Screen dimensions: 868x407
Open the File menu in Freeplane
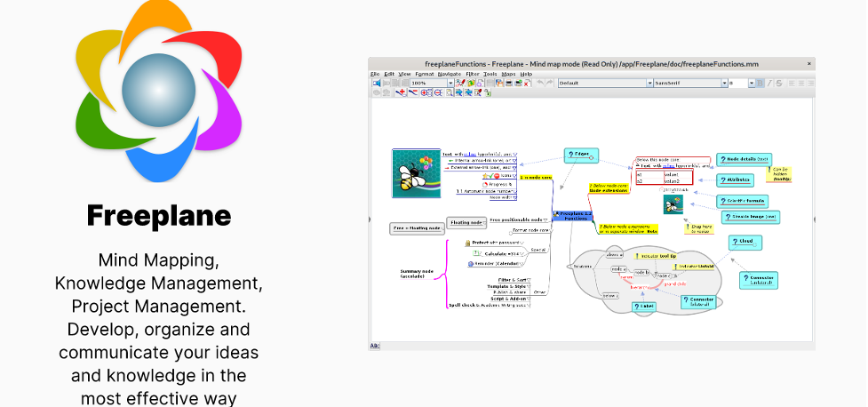click(x=375, y=74)
